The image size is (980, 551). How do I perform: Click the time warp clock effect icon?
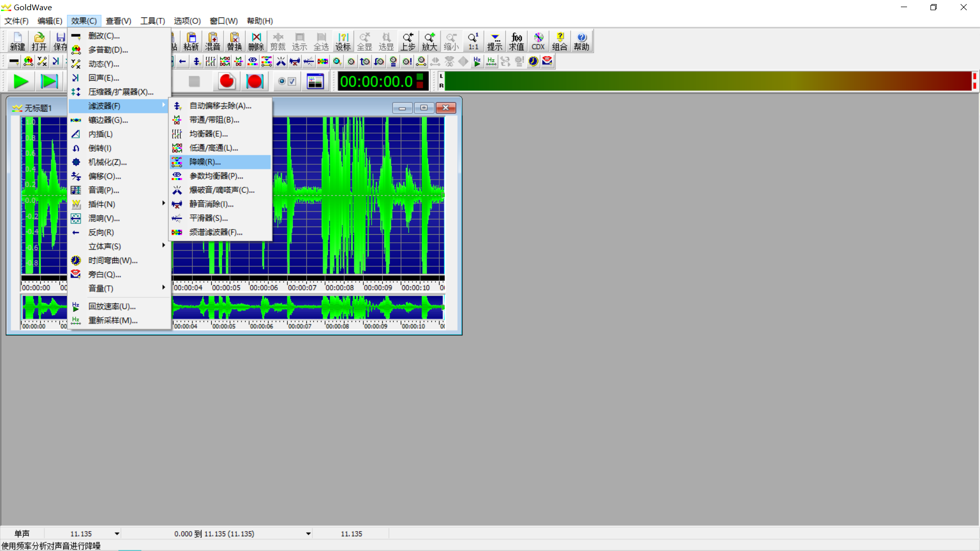click(x=533, y=61)
